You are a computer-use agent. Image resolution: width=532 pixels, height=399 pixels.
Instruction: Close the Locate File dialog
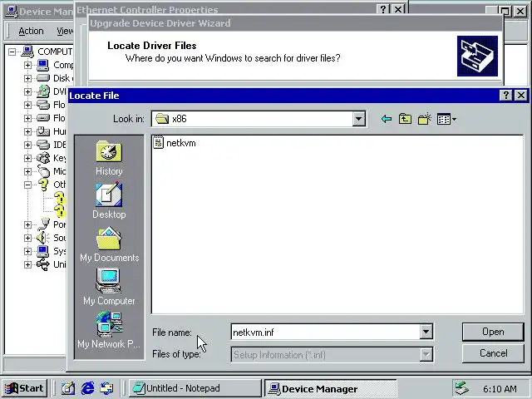tap(521, 96)
